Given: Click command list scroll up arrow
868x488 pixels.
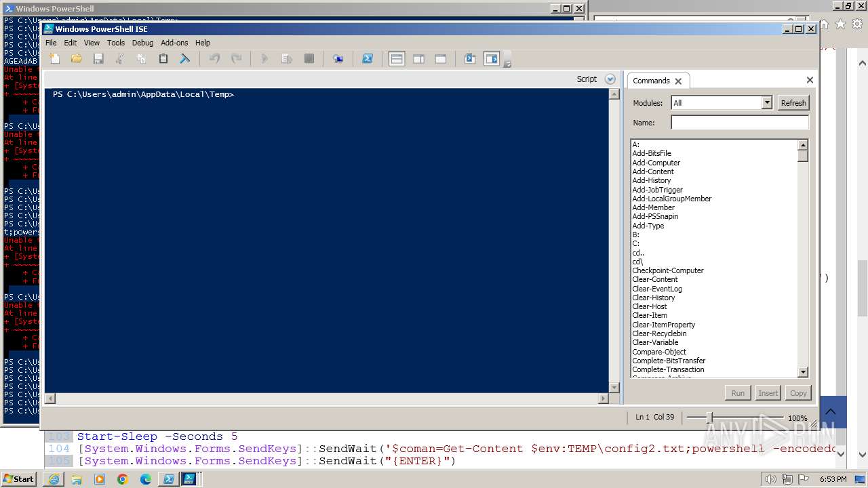Looking at the screenshot, I should coord(803,145).
